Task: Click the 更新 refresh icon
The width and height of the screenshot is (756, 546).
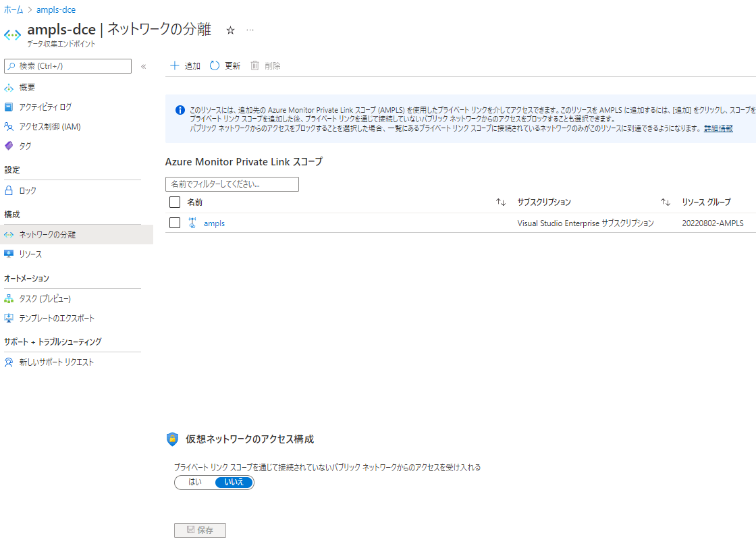Action: (215, 65)
